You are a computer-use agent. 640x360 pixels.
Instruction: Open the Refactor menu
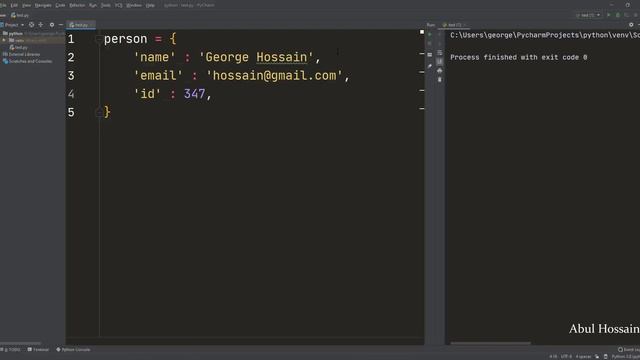coord(77,5)
